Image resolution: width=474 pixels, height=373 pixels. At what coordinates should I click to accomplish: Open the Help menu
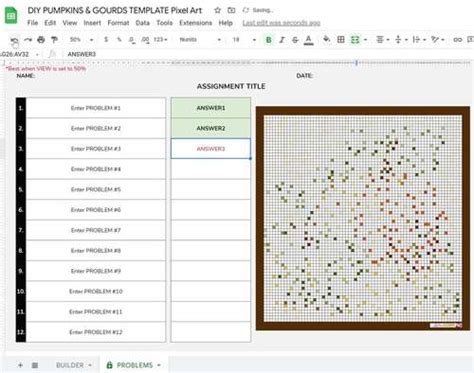[x=225, y=23]
